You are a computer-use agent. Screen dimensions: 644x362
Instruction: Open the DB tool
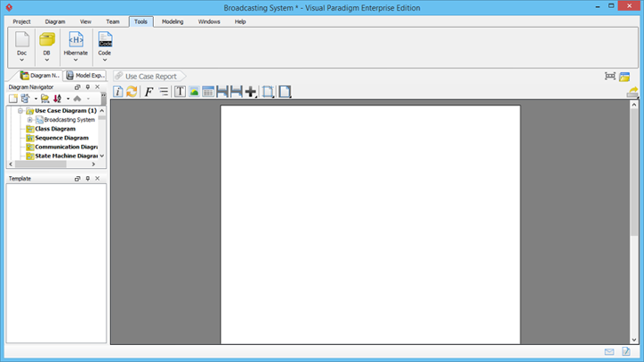tap(47, 44)
